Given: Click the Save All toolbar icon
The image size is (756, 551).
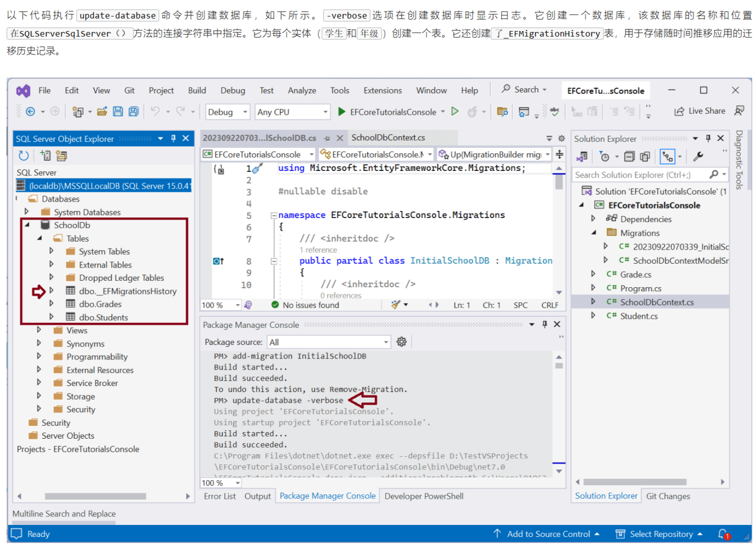Looking at the screenshot, I should [133, 112].
